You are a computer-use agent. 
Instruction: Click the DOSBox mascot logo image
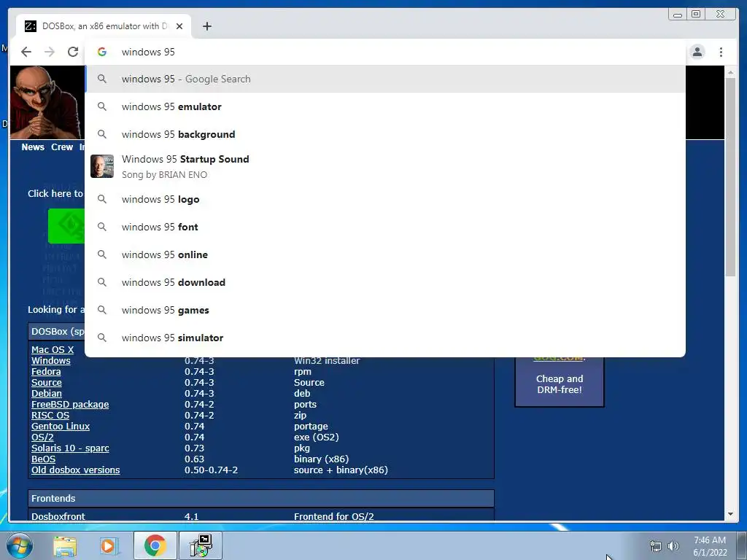(47, 102)
